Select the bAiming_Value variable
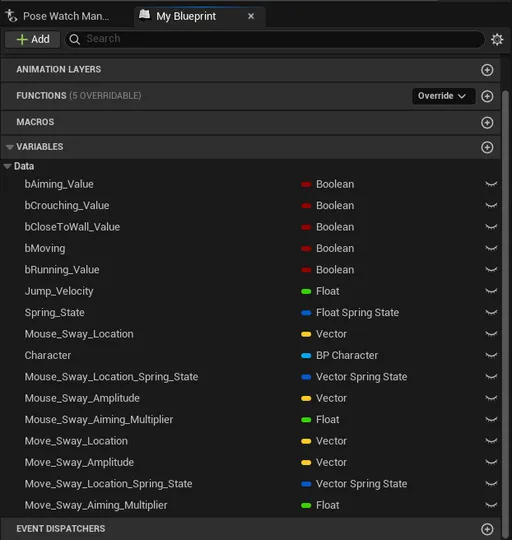This screenshot has width=512, height=540. coord(59,184)
